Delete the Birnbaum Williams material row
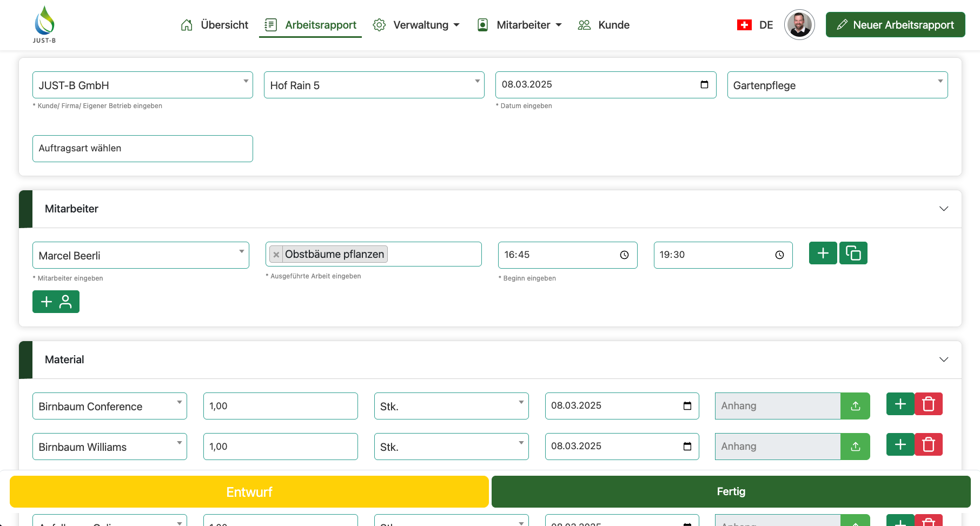The image size is (980, 526). click(x=928, y=445)
